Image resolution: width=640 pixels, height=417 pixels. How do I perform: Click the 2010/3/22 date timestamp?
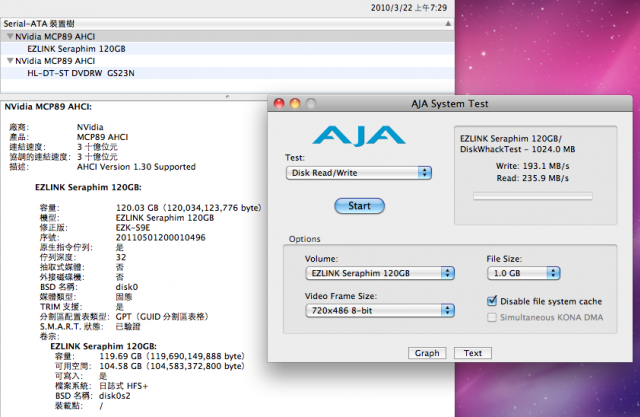409,8
